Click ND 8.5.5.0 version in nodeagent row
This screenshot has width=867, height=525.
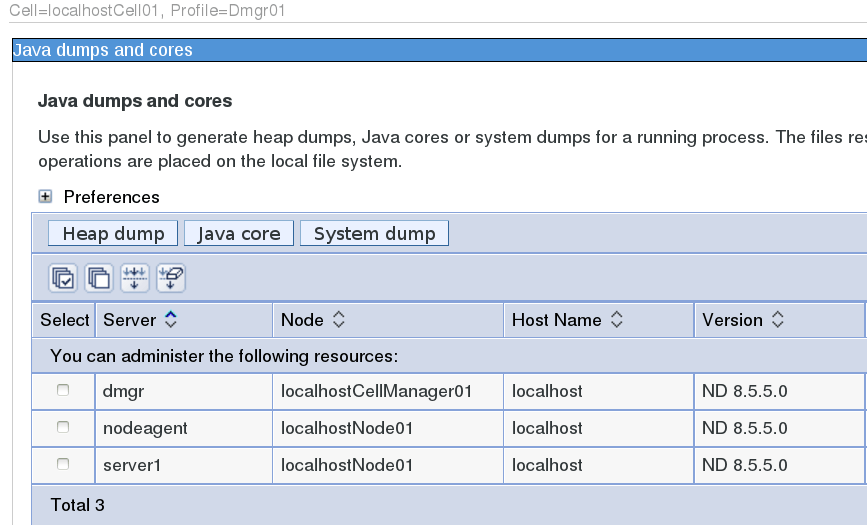click(744, 428)
